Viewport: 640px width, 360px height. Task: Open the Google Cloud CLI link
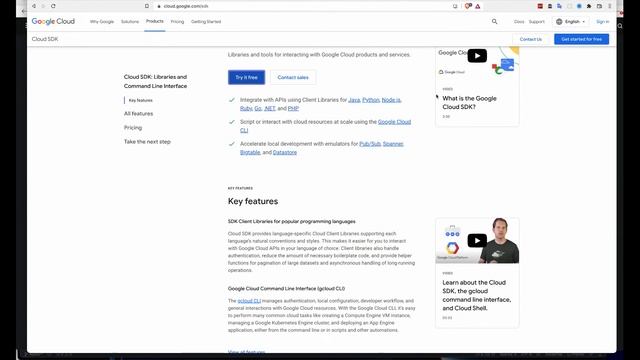[394, 122]
